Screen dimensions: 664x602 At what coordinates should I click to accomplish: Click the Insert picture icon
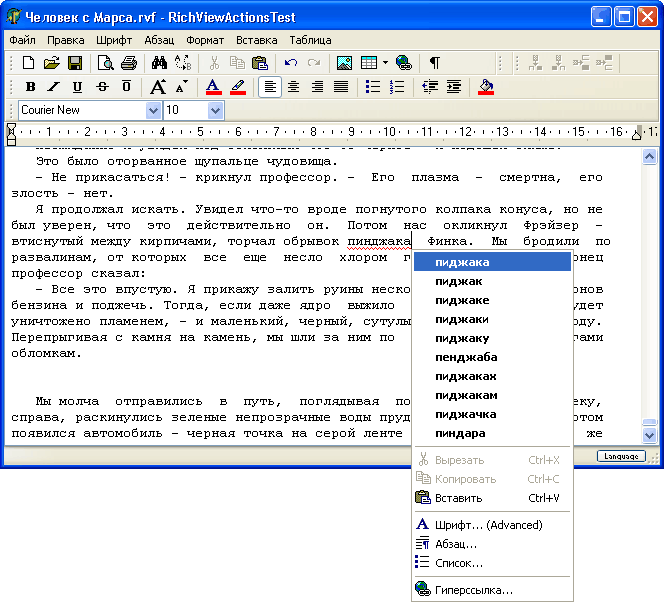(344, 63)
